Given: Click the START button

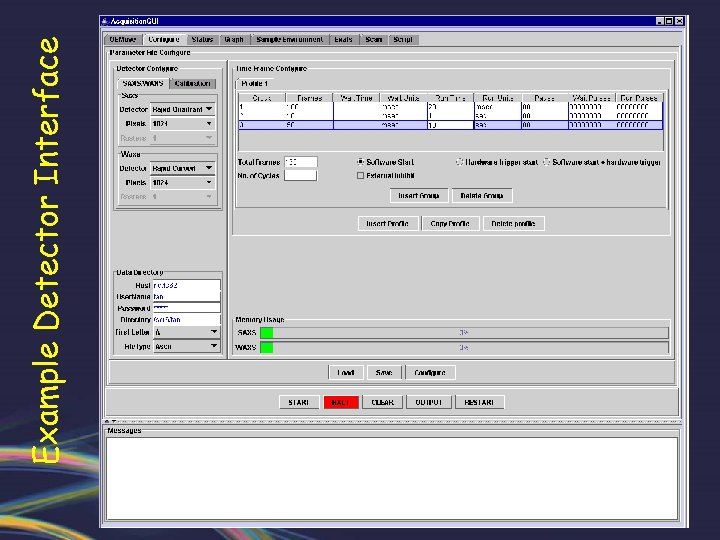Looking at the screenshot, I should coord(298,402).
